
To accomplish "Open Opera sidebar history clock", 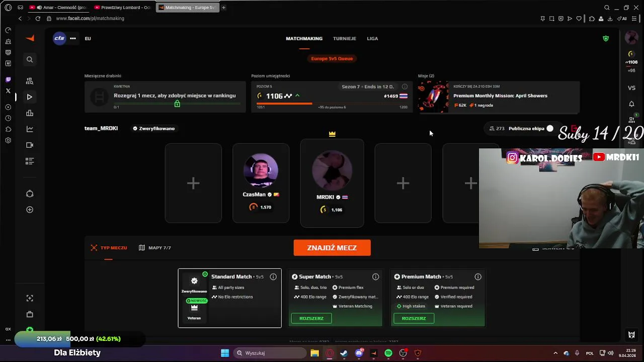I will coord(8,118).
